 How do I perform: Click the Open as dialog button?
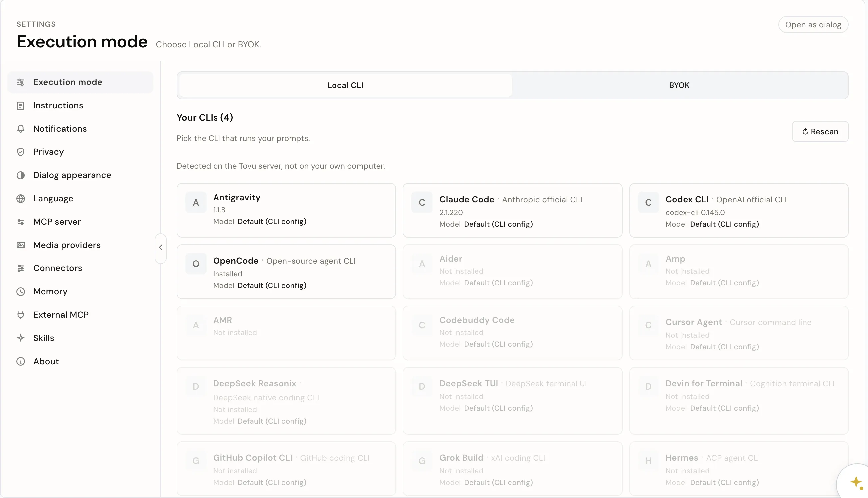pos(813,25)
